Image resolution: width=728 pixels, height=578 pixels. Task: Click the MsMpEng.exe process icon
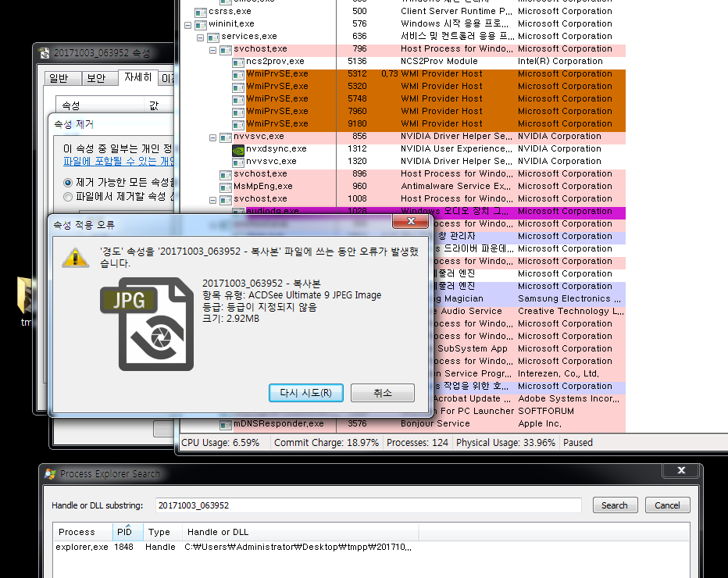(227, 187)
